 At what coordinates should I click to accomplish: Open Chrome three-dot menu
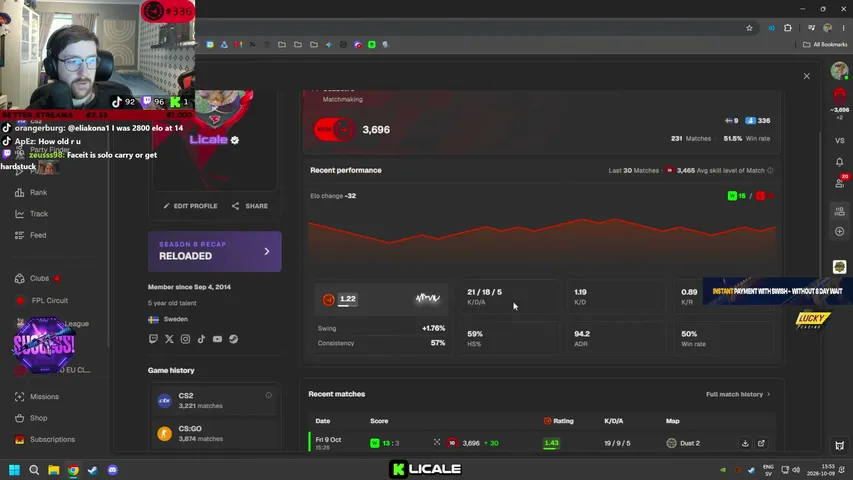coord(844,28)
